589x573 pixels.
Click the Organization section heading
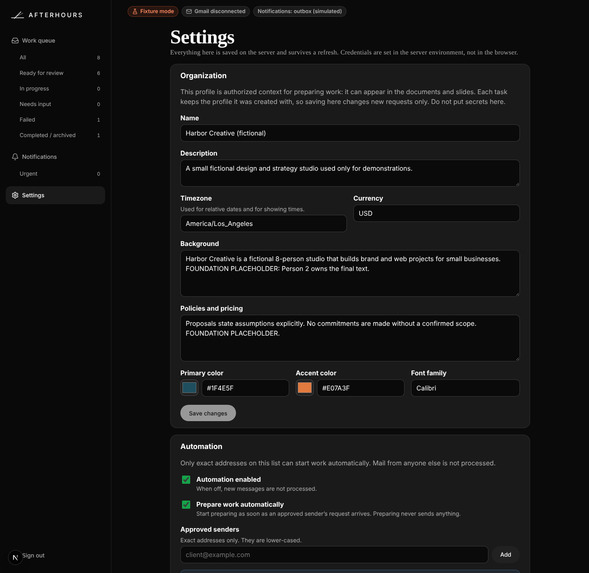coord(203,76)
